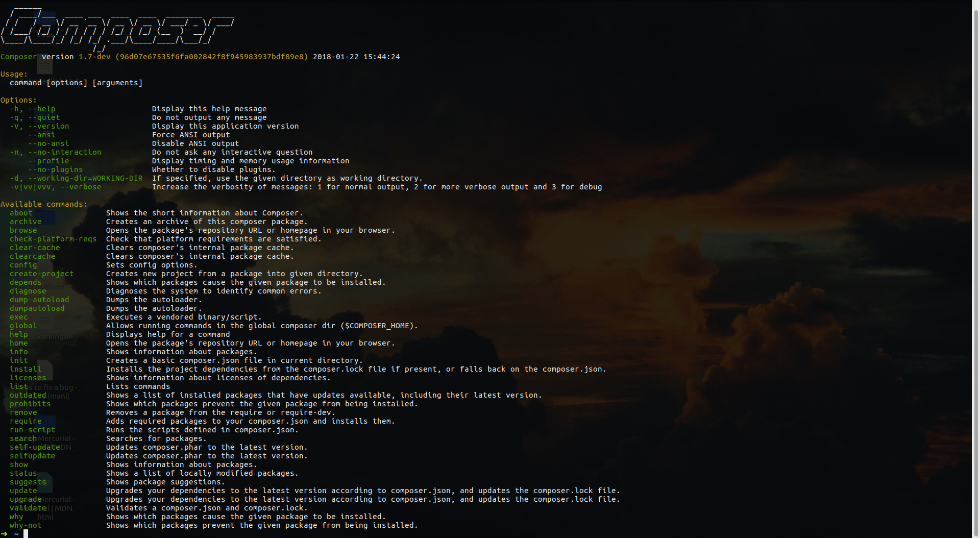Click the 'diagnose' command name
The image size is (980, 538).
[28, 291]
